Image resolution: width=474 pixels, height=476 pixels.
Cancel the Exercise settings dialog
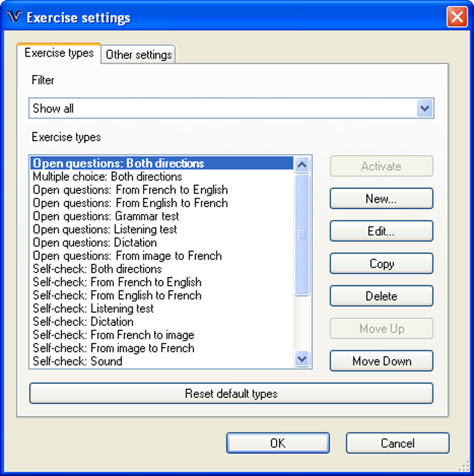397,443
